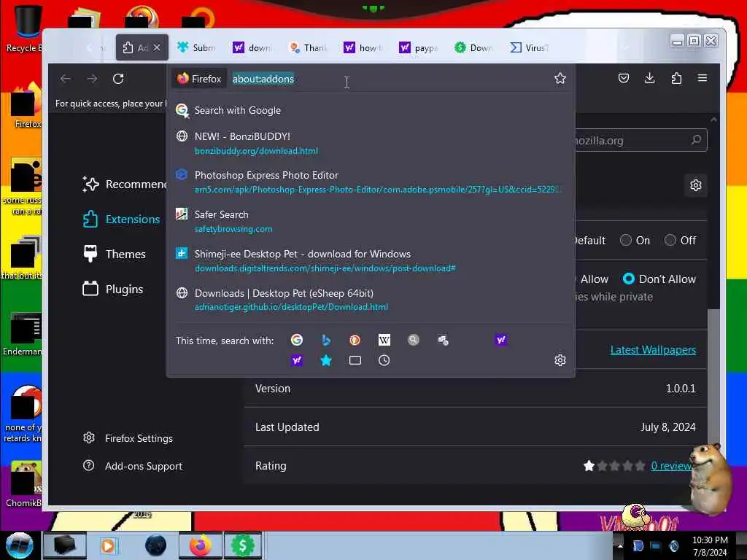Switch to the Thank tab

click(309, 47)
